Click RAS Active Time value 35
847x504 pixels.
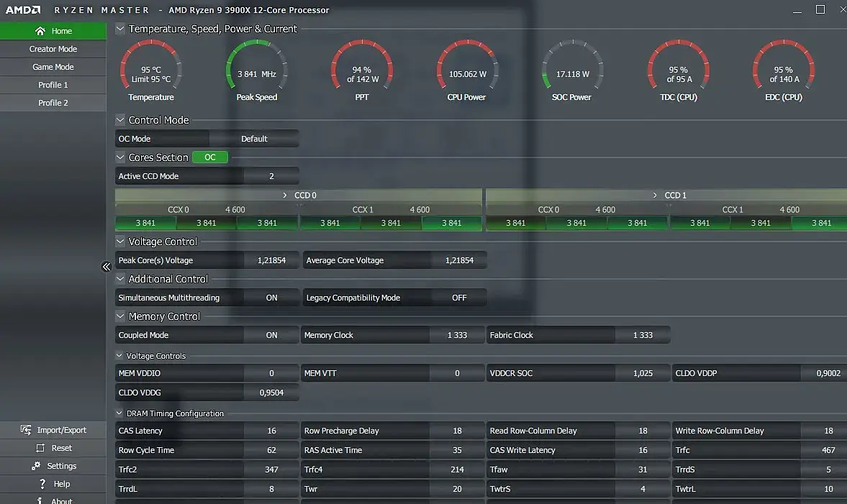pos(457,450)
